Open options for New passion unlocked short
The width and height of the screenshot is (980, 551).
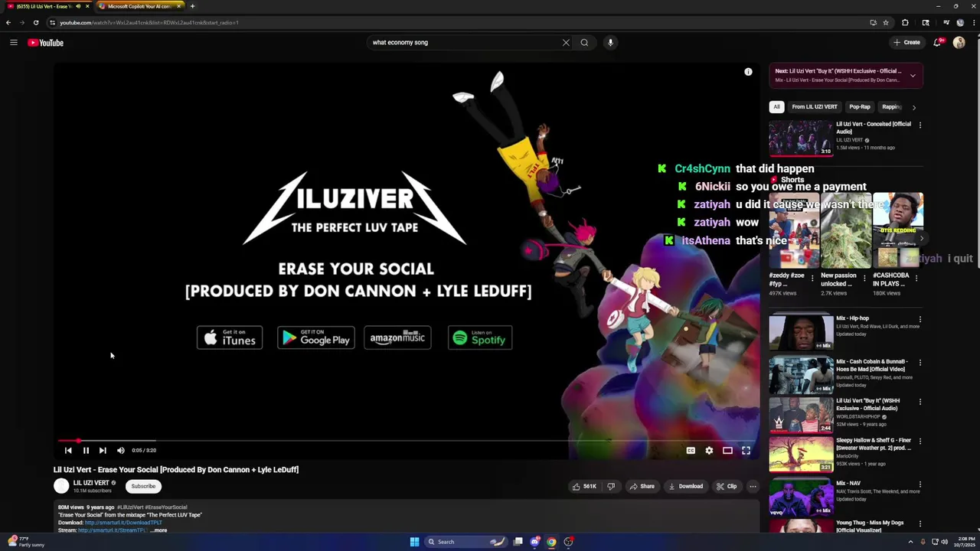click(864, 279)
